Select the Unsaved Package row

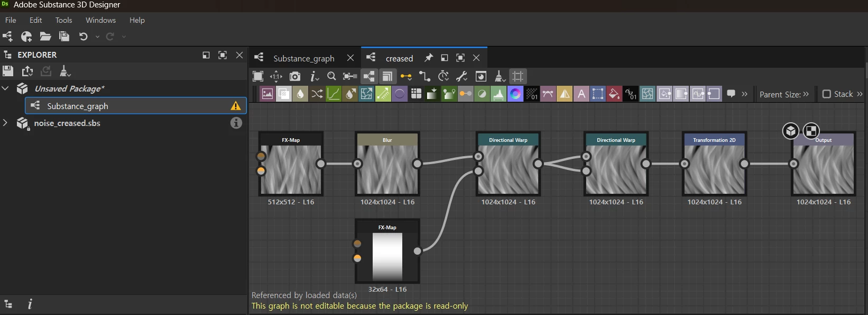[123, 88]
